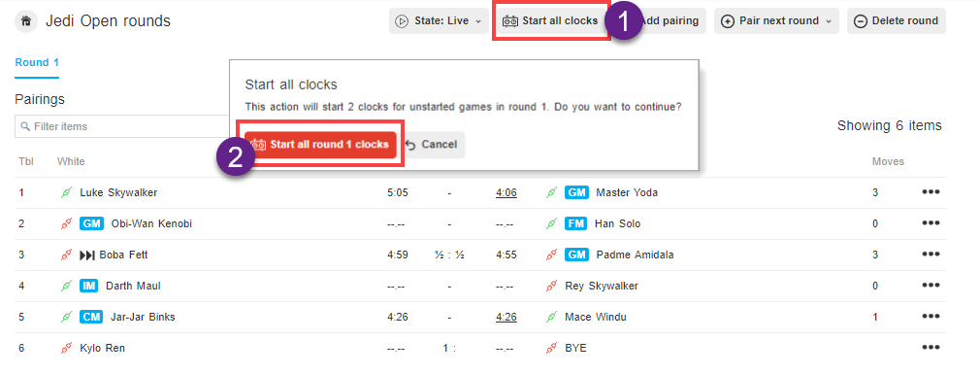Click Master Yoda's underlined clock 4:06

click(x=506, y=192)
